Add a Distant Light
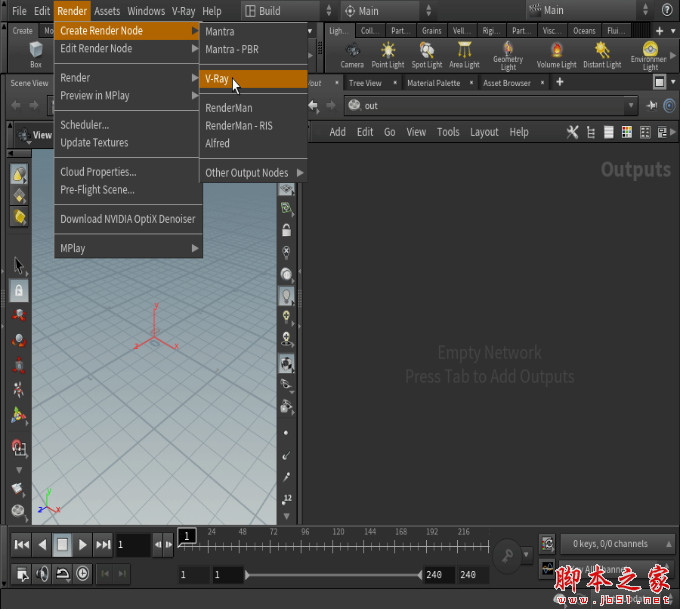The image size is (681, 611). pos(602,56)
